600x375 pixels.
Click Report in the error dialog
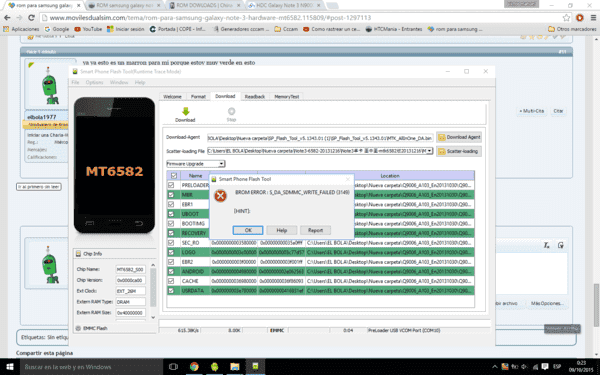(x=315, y=230)
